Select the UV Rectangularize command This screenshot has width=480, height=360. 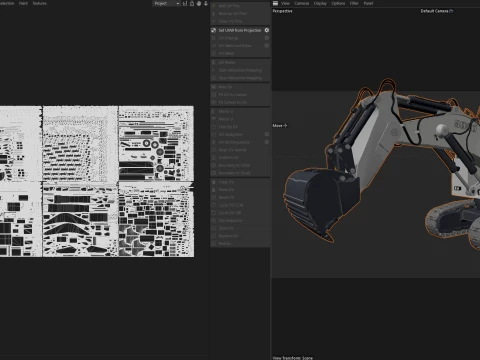coord(240,142)
